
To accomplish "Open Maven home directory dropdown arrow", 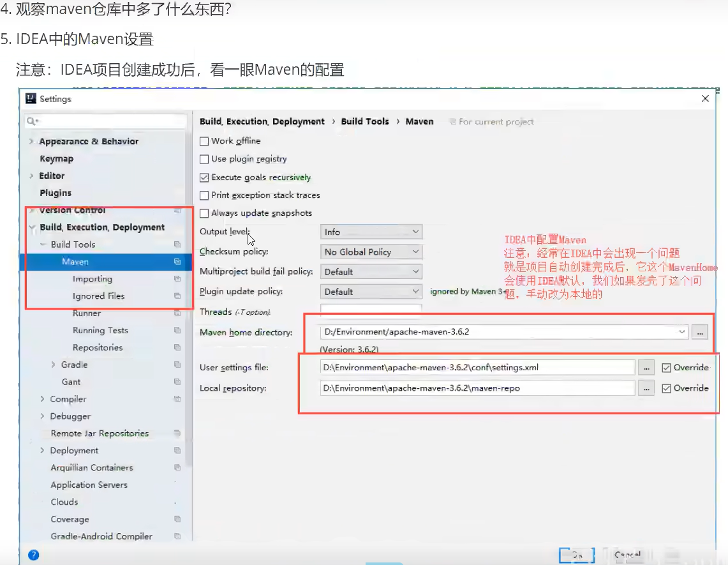I will [x=681, y=332].
